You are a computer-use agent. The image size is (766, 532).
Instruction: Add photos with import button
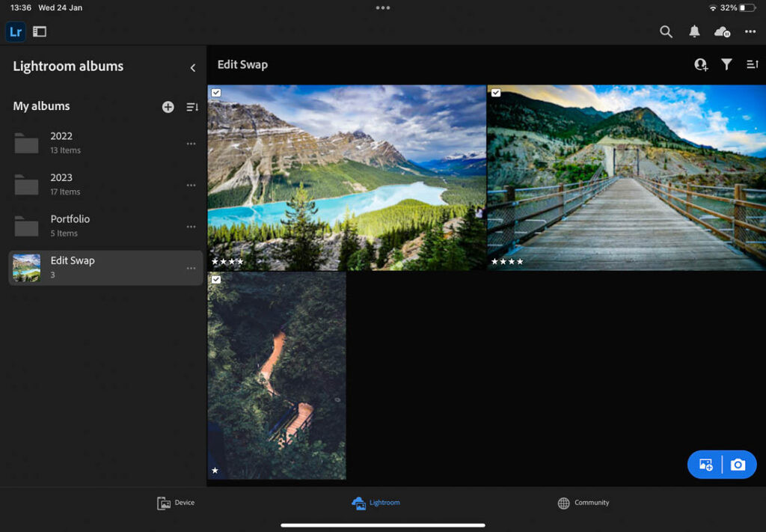pyautogui.click(x=705, y=465)
